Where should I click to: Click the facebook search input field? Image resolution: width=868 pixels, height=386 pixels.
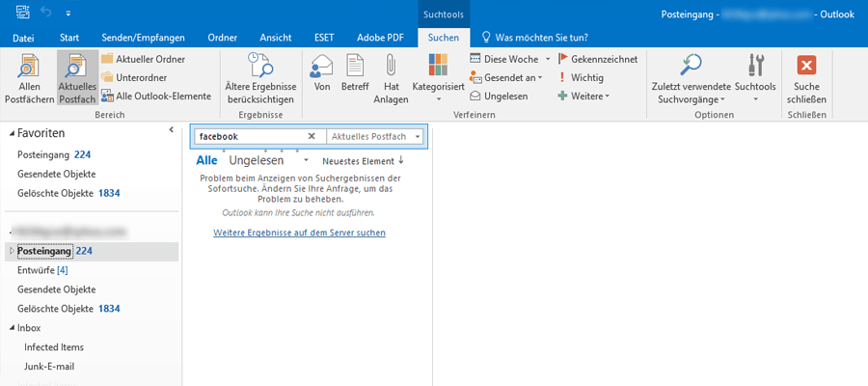pyautogui.click(x=250, y=136)
